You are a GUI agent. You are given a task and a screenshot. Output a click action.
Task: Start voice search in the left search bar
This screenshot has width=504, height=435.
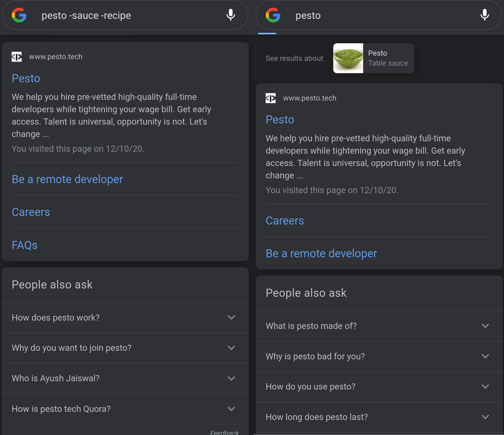(x=230, y=15)
